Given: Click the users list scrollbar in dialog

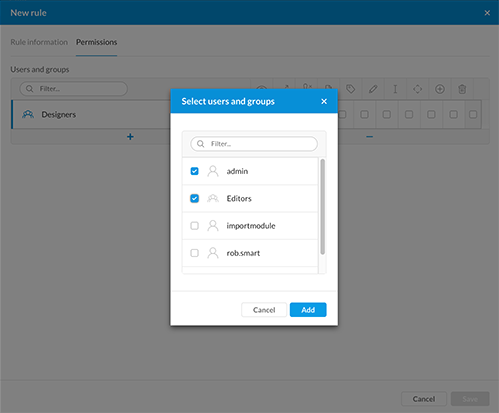Looking at the screenshot, I should pyautogui.click(x=322, y=207).
